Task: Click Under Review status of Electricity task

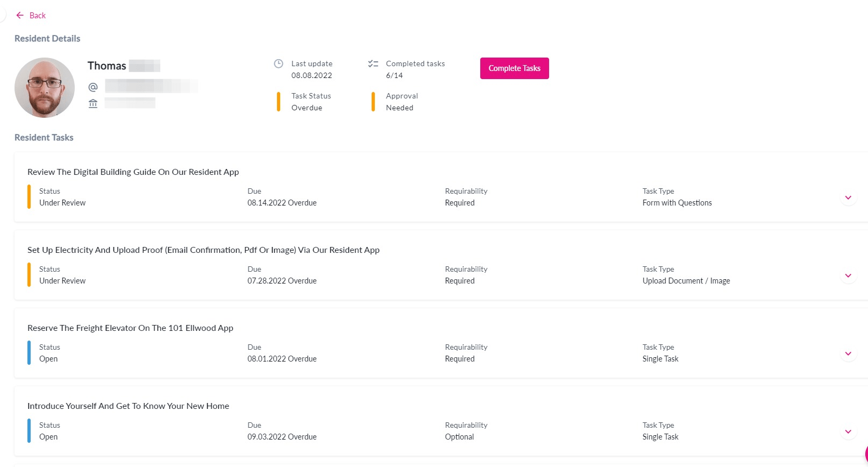Action: 62,281
